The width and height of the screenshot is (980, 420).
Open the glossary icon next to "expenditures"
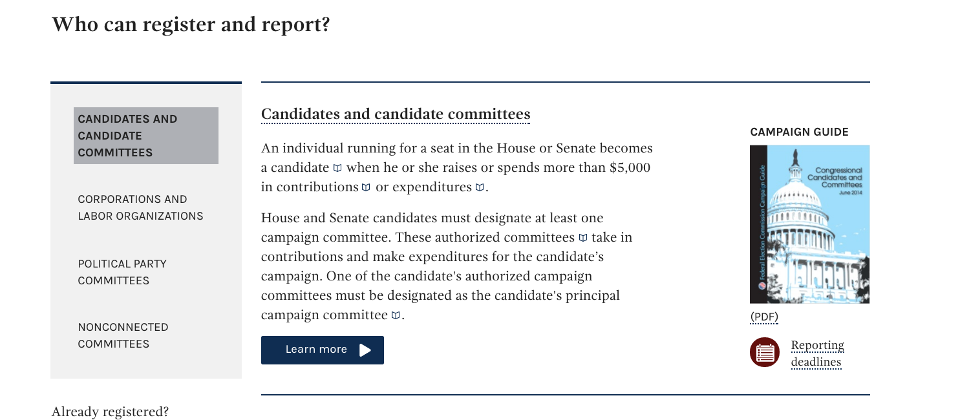pyautogui.click(x=480, y=187)
